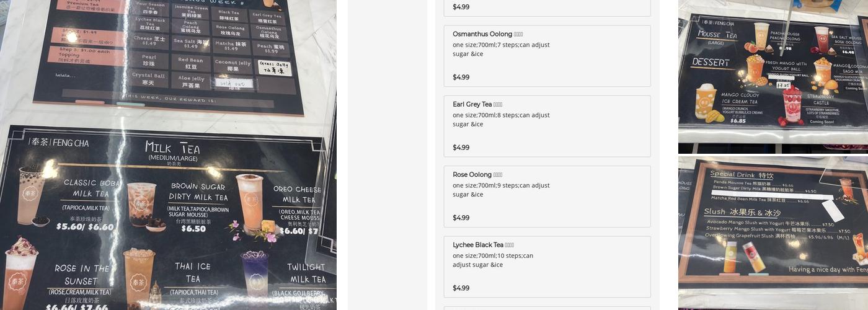
Task: Open the Osmanthus Oolong menu item
Action: [x=547, y=56]
